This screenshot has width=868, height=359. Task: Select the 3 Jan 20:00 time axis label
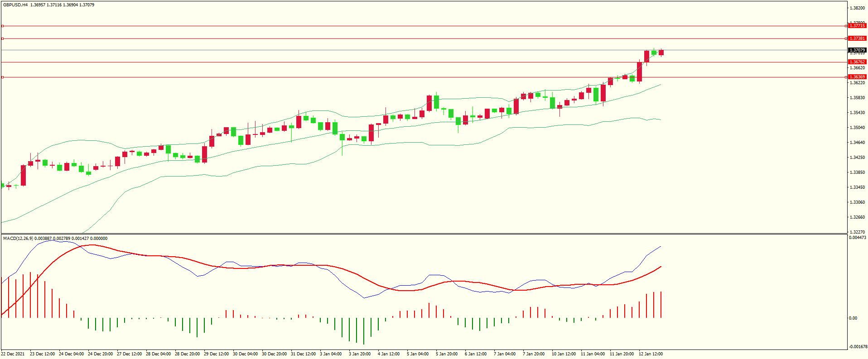[360, 354]
